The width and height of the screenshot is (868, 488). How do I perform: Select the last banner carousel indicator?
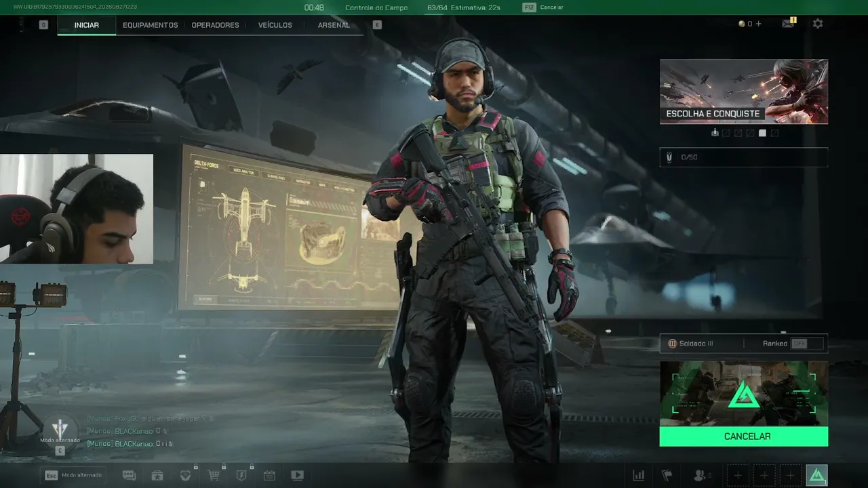(x=774, y=133)
